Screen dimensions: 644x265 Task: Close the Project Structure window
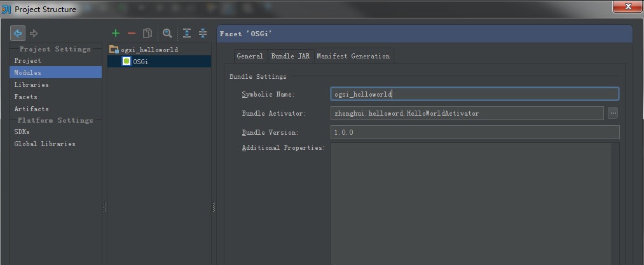[627, 6]
